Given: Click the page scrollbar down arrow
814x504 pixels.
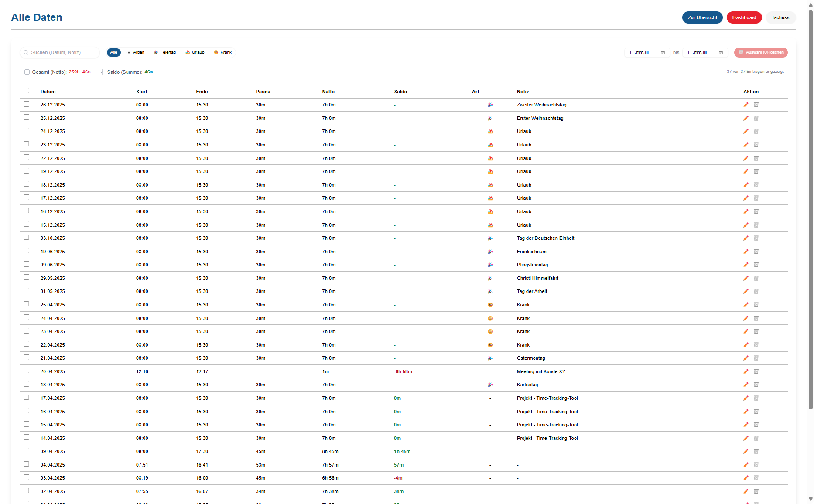Looking at the screenshot, I should [x=811, y=499].
